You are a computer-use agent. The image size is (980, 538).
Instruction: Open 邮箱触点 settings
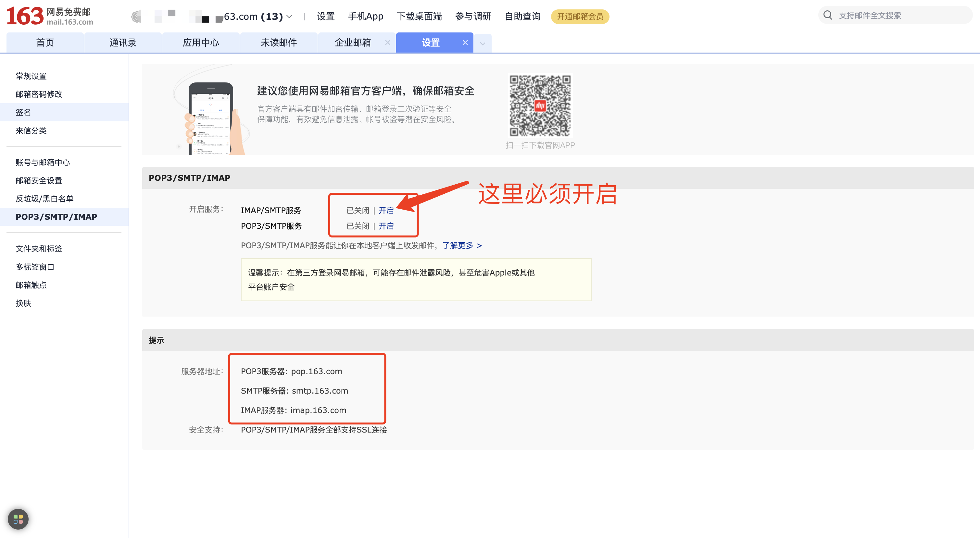click(31, 285)
